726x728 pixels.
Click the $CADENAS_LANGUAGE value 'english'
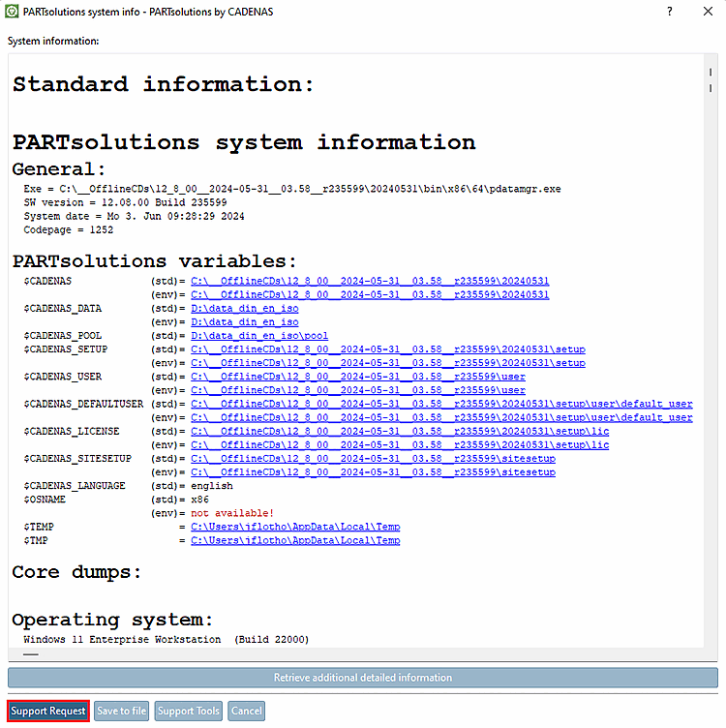212,486
